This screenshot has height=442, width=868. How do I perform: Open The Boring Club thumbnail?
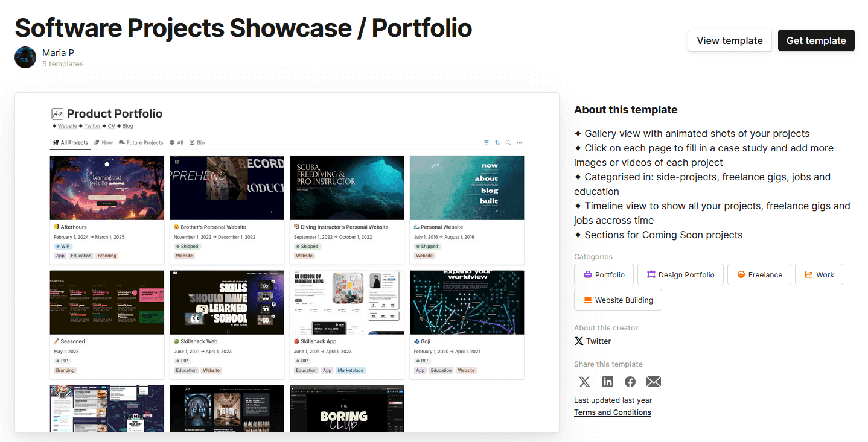pos(347,409)
